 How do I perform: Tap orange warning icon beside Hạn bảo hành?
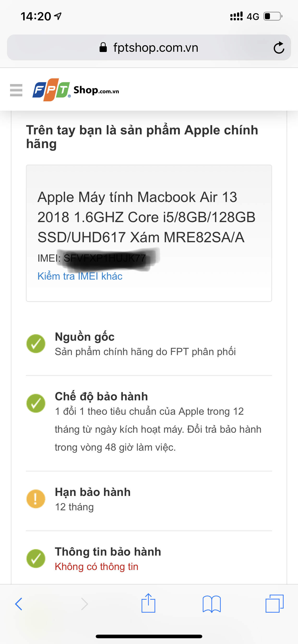coord(36,499)
